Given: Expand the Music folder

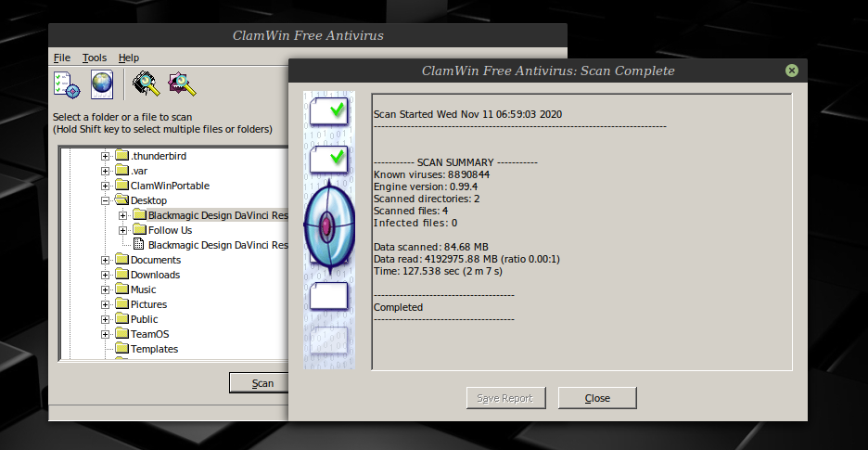Looking at the screenshot, I should click(105, 289).
